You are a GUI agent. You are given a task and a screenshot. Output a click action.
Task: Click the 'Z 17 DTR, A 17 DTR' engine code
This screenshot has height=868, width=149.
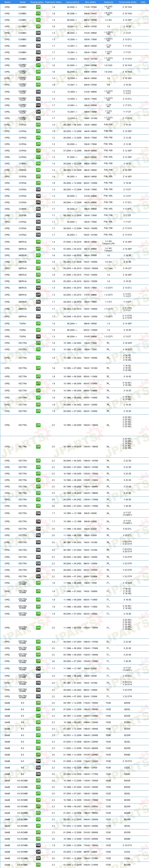[x=127, y=317]
